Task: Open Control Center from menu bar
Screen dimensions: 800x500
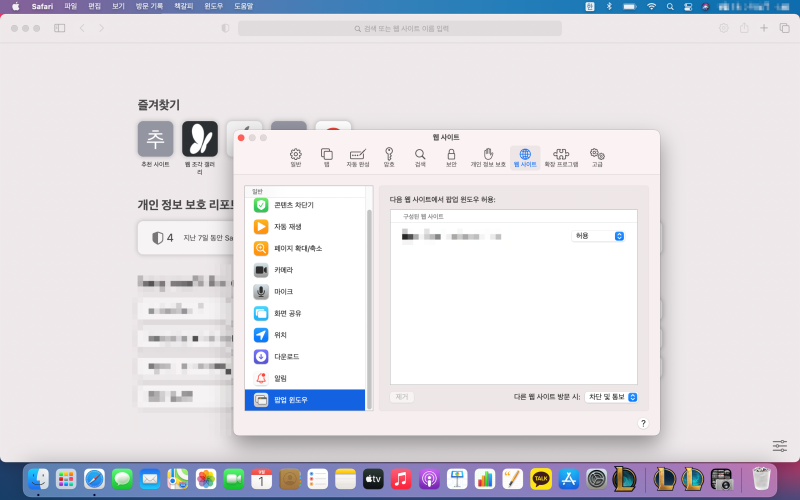Action: click(688, 7)
